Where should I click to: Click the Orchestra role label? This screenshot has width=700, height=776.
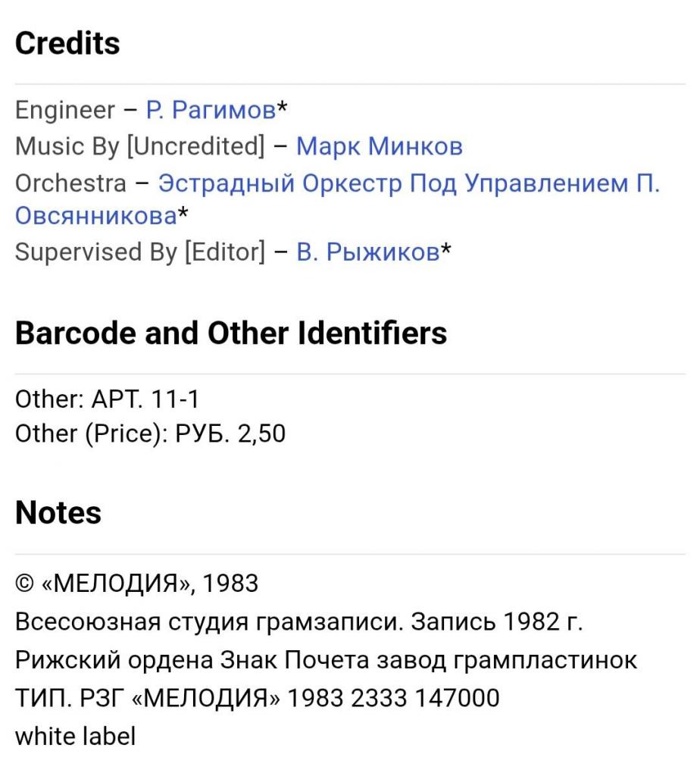pyautogui.click(x=70, y=183)
